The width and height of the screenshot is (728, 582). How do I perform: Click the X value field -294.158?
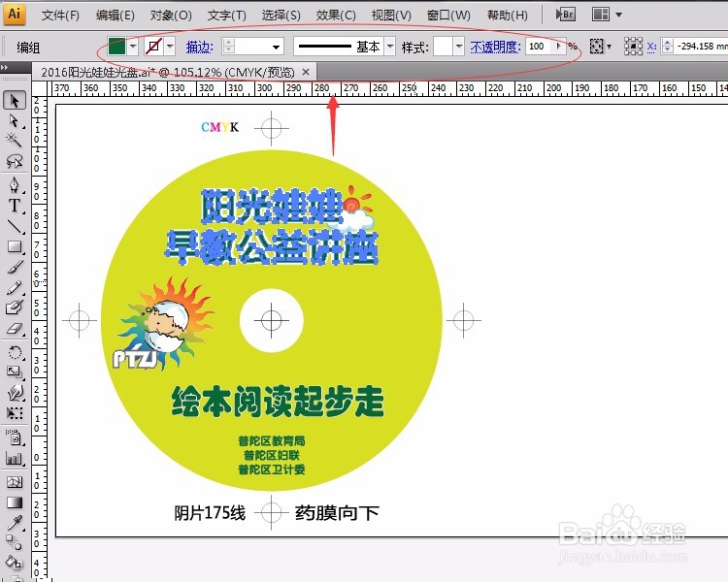pos(701,47)
